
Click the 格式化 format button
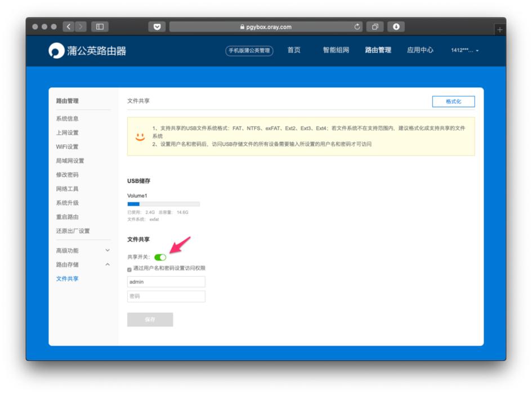coord(453,101)
